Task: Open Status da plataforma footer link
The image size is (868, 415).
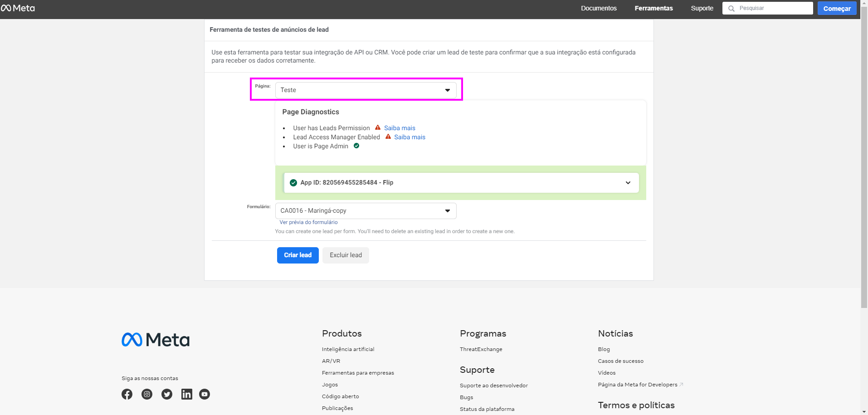Action: click(x=487, y=409)
